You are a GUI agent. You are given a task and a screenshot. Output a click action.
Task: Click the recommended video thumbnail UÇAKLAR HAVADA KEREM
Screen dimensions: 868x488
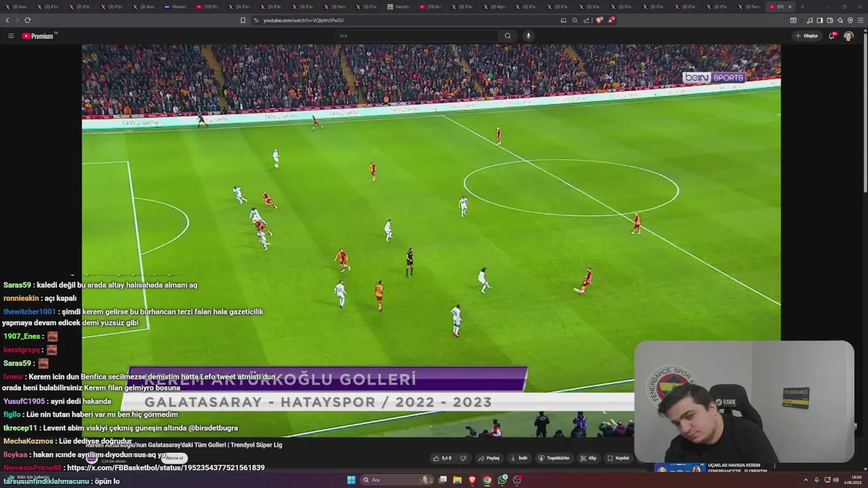pyautogui.click(x=680, y=468)
